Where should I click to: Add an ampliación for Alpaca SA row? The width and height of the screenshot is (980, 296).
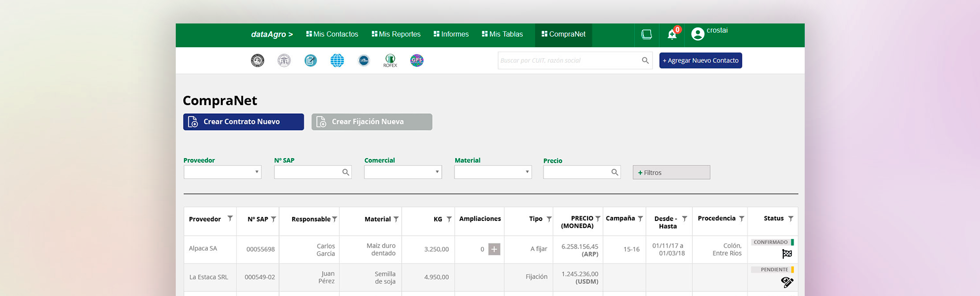pos(494,249)
